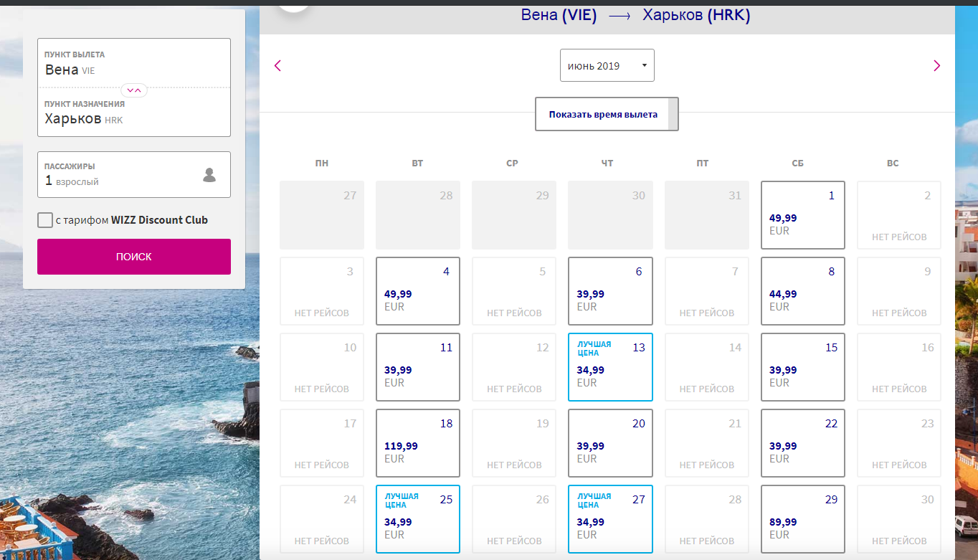Click greyed-out May 29 cell
This screenshot has height=560, width=978.
514,215
